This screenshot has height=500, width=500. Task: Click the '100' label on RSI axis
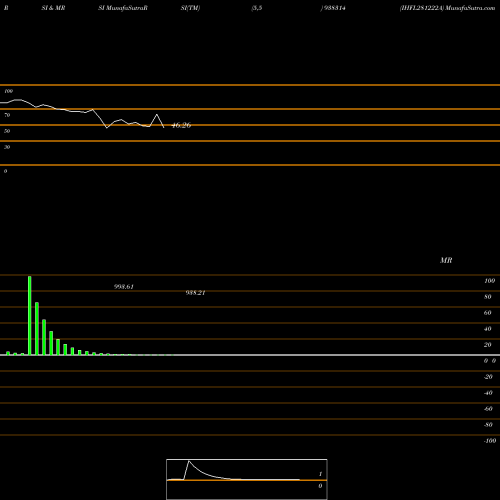8,91
